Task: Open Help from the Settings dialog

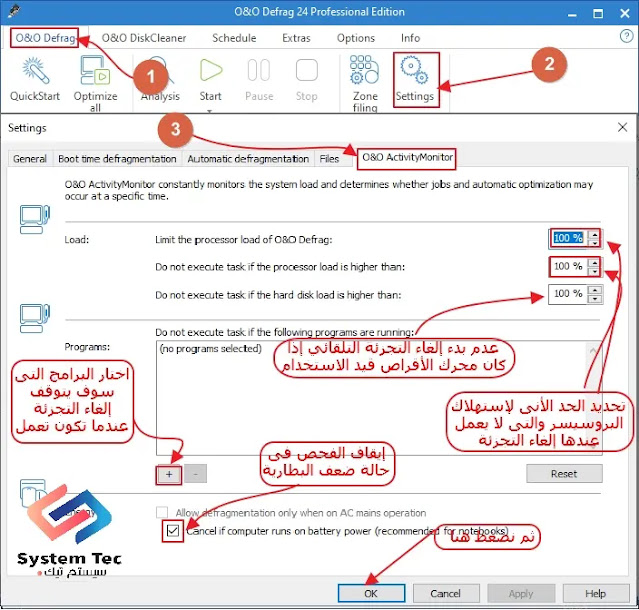Action: coord(596,593)
